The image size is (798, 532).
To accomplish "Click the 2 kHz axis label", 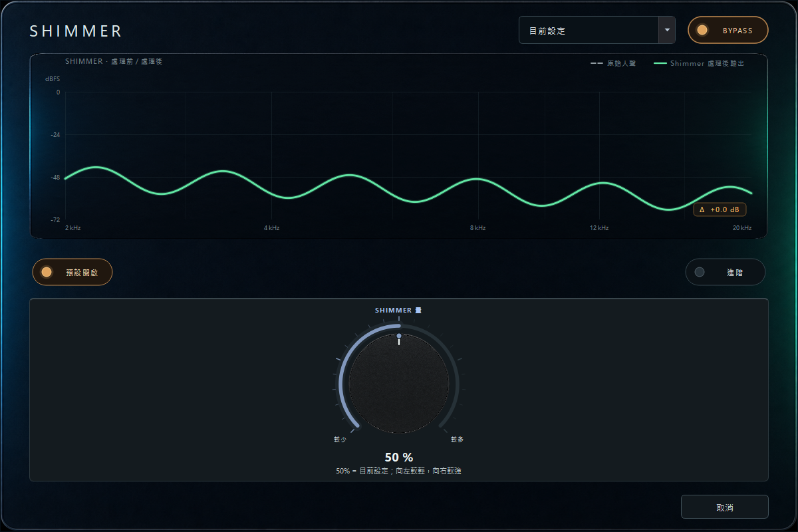I will click(x=73, y=228).
